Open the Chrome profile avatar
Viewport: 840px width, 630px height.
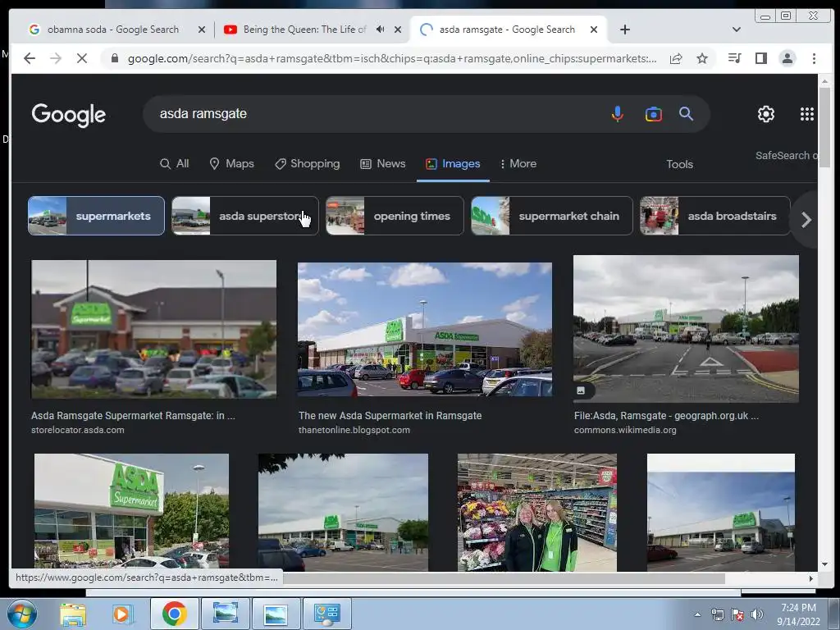tap(787, 58)
